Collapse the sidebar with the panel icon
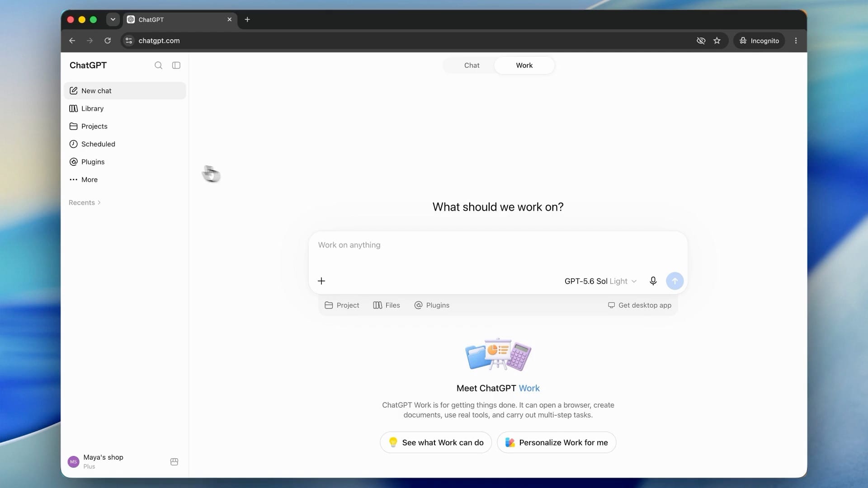The image size is (868, 488). (x=176, y=66)
